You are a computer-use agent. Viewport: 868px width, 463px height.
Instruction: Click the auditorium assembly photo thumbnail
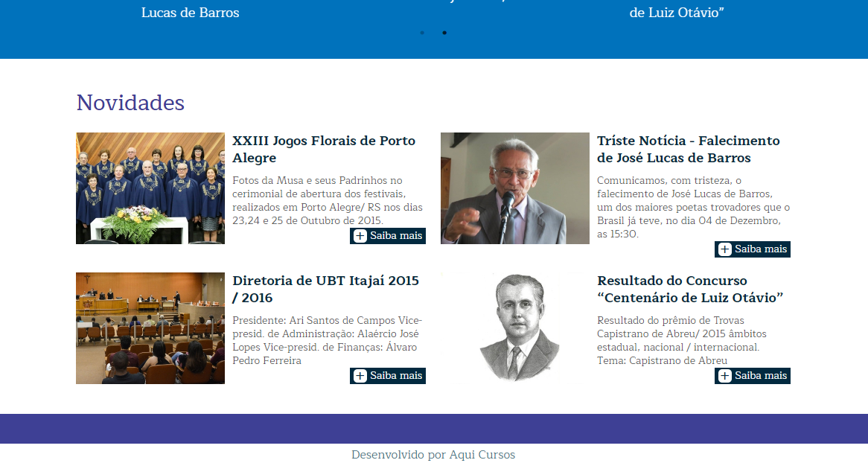[150, 328]
